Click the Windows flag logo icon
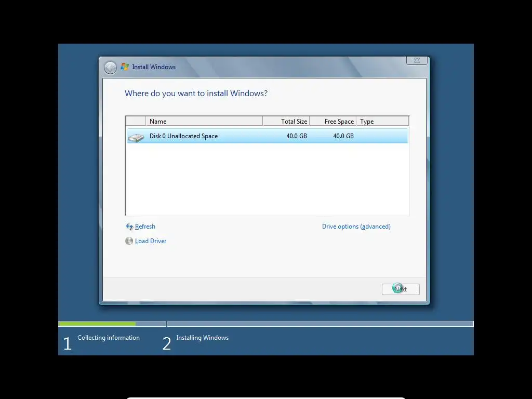Screen dimensions: 532x399 125,66
